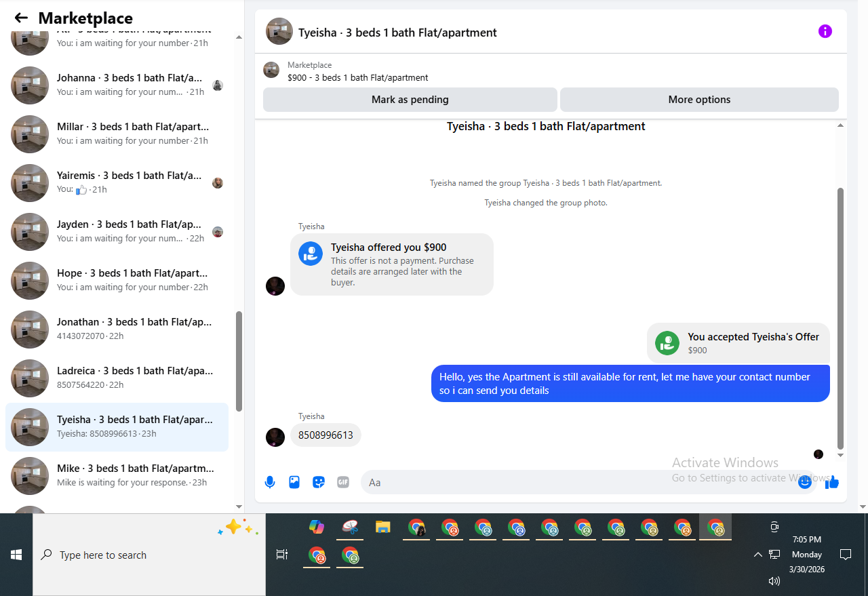Image resolution: width=868 pixels, height=596 pixels.
Task: Open Johanna's chat conversation
Action: 117,85
